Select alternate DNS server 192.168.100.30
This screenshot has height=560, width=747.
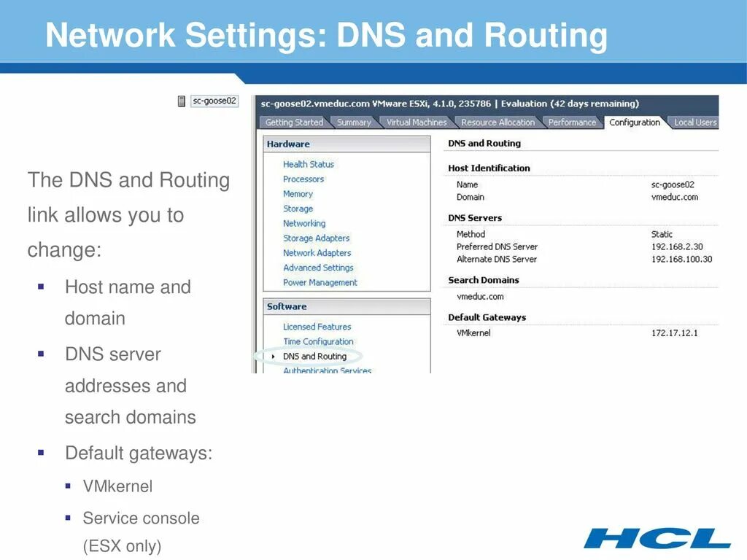[x=682, y=259]
